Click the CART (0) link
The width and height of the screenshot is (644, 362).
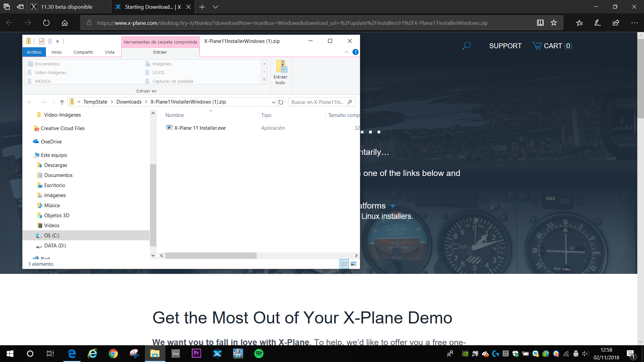[552, 46]
